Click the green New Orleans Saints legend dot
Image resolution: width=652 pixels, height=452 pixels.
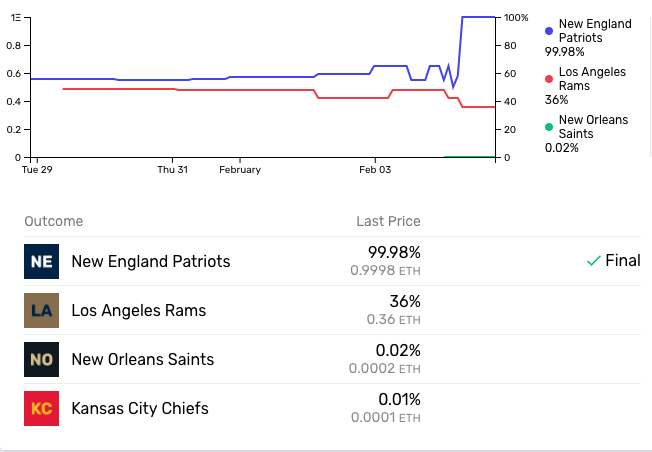pyautogui.click(x=549, y=127)
